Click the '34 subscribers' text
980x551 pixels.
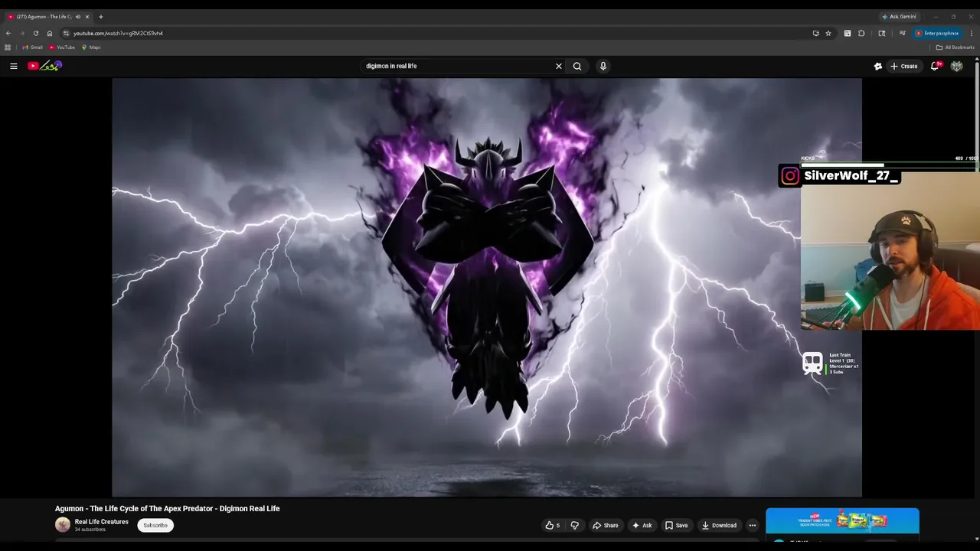tap(90, 530)
